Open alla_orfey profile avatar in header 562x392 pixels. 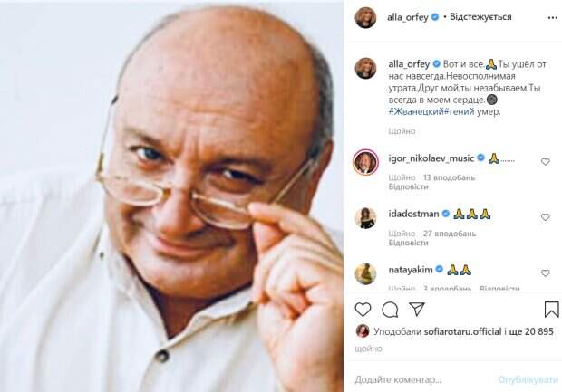pyautogui.click(x=365, y=17)
